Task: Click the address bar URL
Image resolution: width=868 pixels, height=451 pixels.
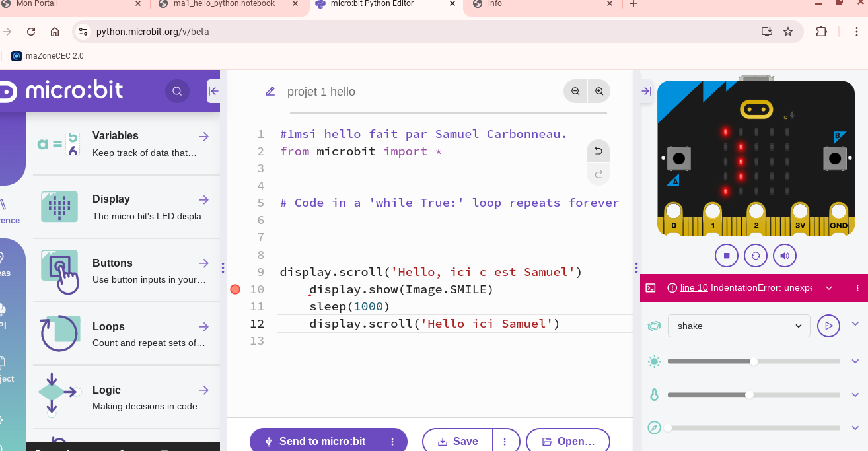Action: pos(153,32)
